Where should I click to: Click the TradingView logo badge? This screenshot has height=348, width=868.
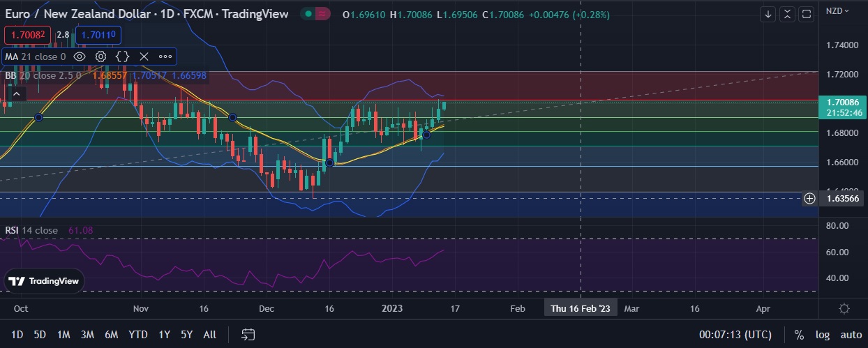[x=45, y=281]
